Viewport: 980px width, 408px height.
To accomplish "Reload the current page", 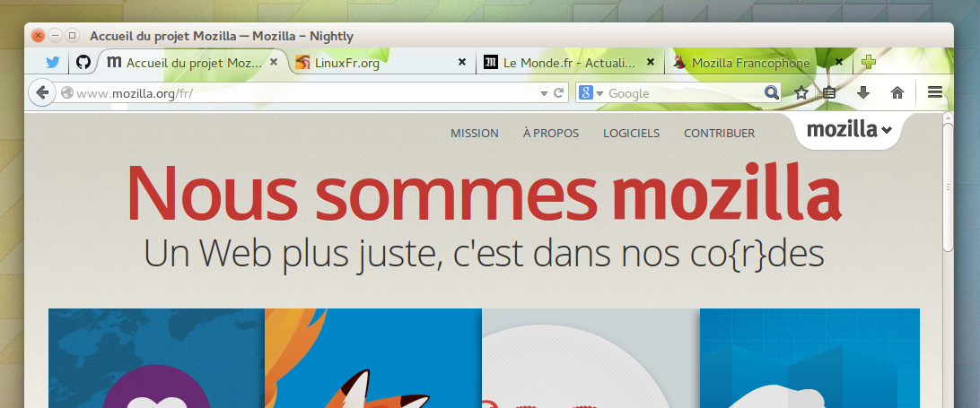I will pos(559,93).
